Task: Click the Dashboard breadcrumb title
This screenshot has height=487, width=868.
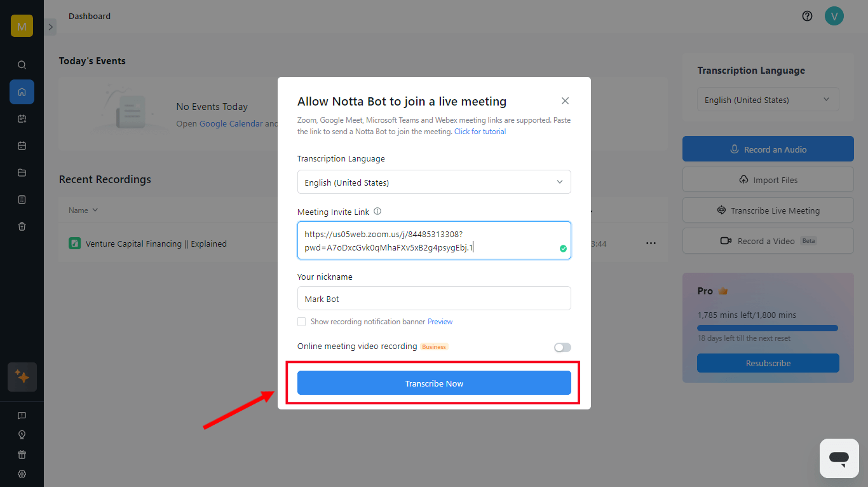Action: tap(90, 16)
